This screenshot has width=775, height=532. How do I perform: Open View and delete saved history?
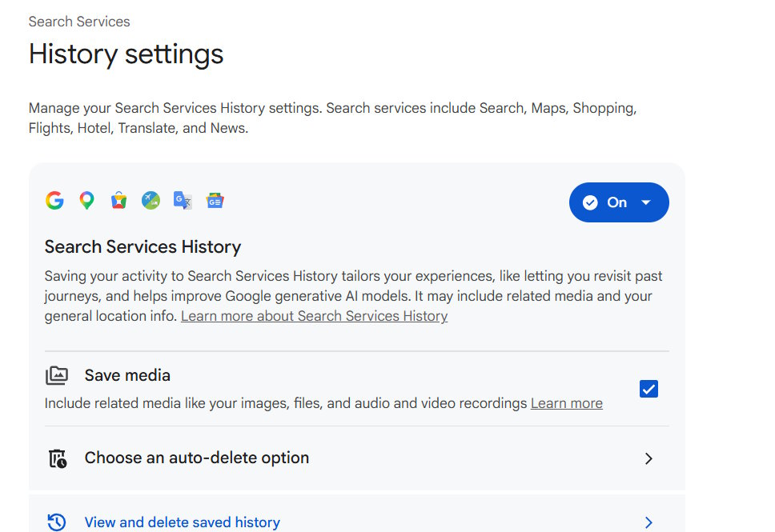[183, 522]
